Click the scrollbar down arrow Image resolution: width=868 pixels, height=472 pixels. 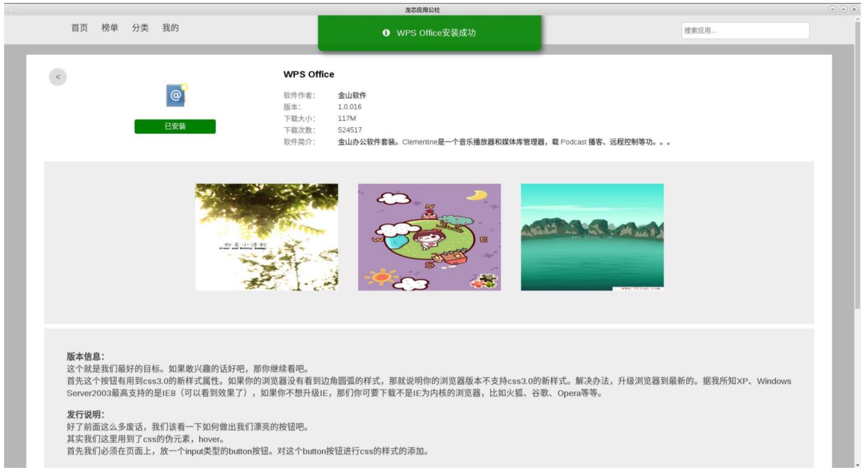(858, 466)
